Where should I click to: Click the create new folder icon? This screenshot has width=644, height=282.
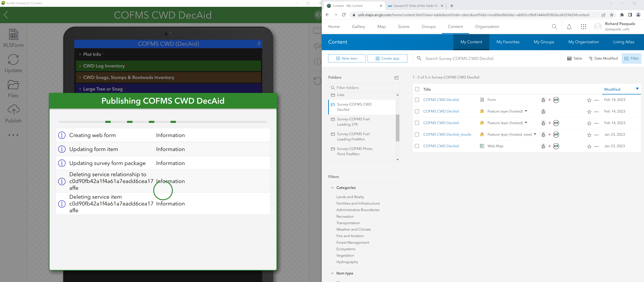(x=397, y=77)
